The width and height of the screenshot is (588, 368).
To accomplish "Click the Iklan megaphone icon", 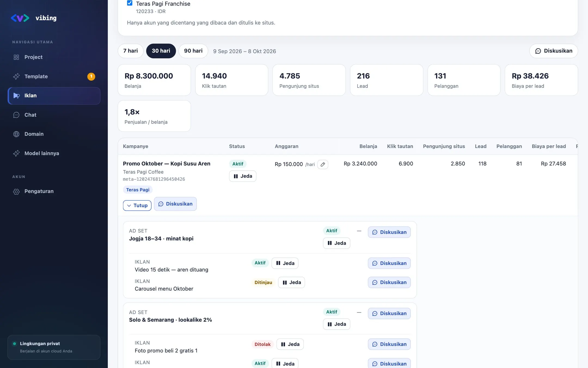I will click(x=16, y=96).
